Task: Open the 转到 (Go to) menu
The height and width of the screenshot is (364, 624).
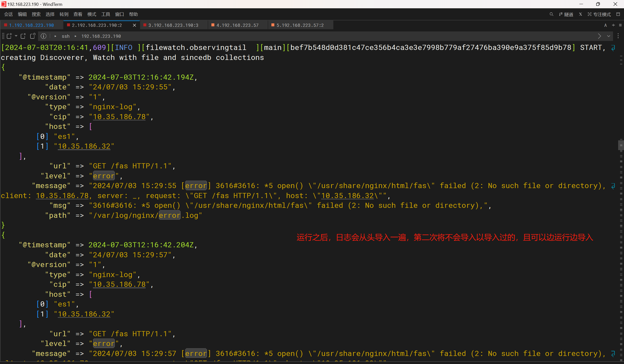Action: [64, 14]
